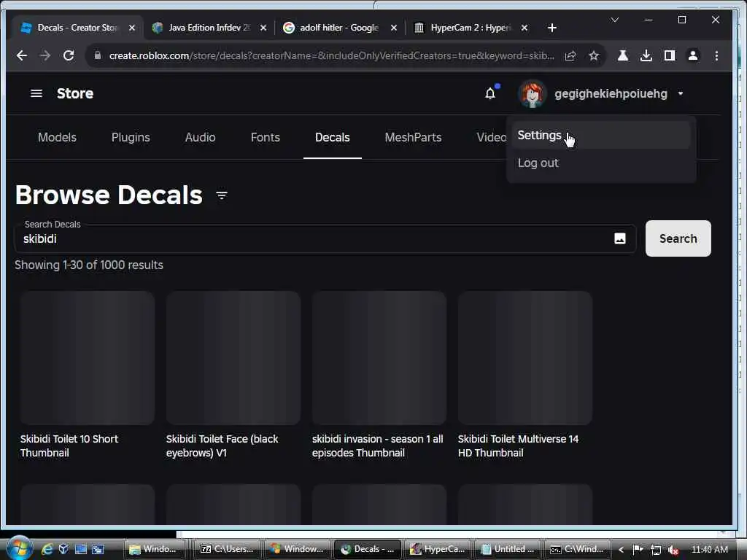Screen dimensions: 747x560
Task: Close the Java Edition Infdev tab
Action: click(x=263, y=28)
